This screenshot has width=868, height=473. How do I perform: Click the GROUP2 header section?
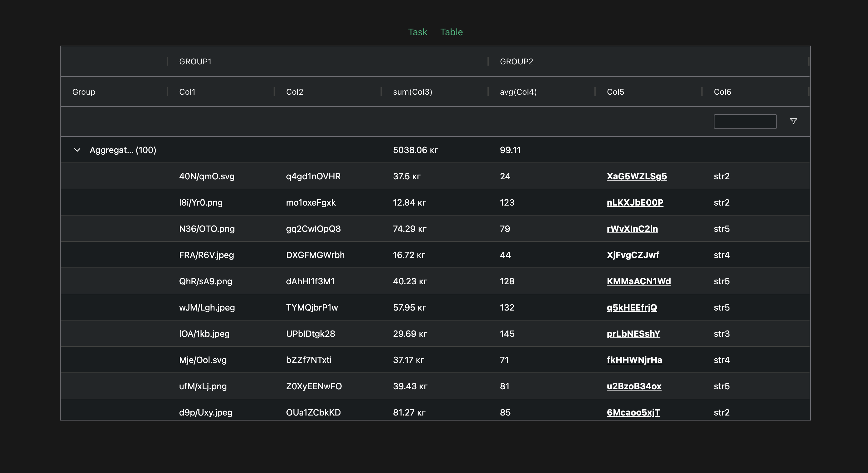(516, 61)
